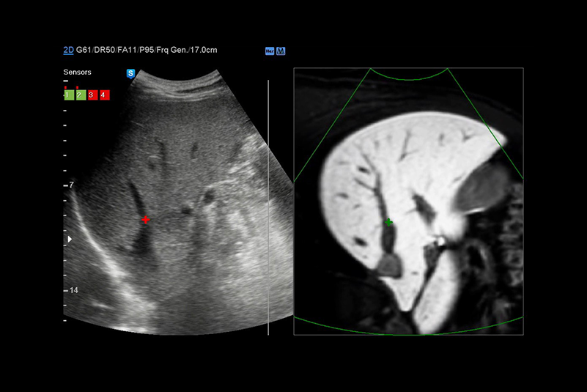Select the 2D imaging mode tab
Viewport: 587px width, 392px height.
coord(68,50)
